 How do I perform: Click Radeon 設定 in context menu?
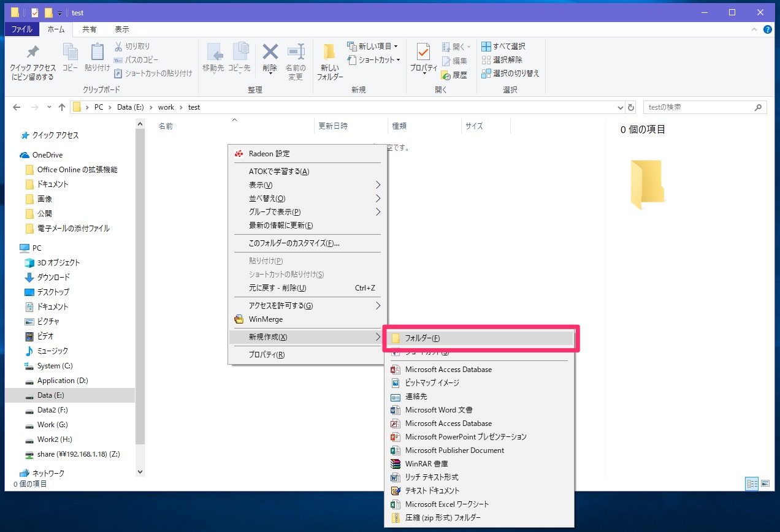tap(307, 153)
